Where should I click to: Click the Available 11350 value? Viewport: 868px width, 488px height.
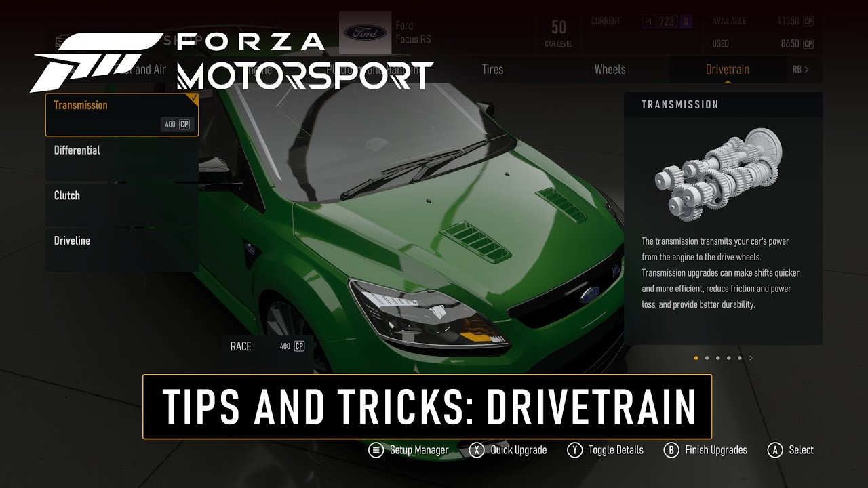pyautogui.click(x=788, y=22)
